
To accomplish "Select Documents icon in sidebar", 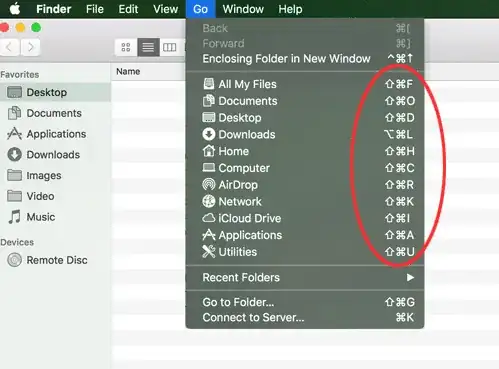I will coord(14,113).
